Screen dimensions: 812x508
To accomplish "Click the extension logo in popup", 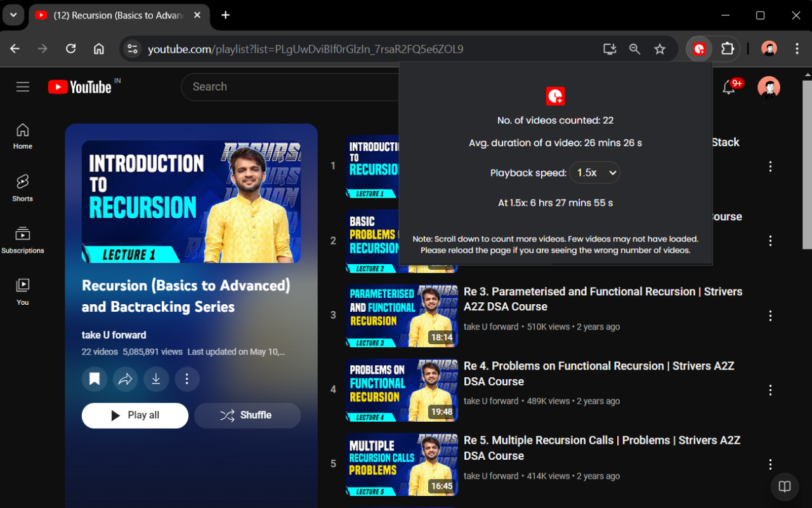I will [555, 96].
